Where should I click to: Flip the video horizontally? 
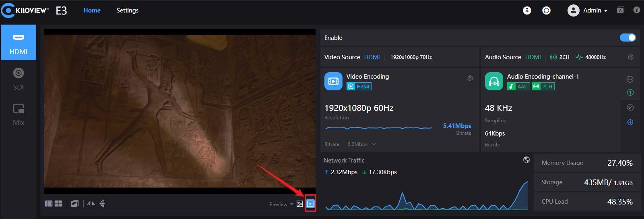pyautogui.click(x=91, y=204)
